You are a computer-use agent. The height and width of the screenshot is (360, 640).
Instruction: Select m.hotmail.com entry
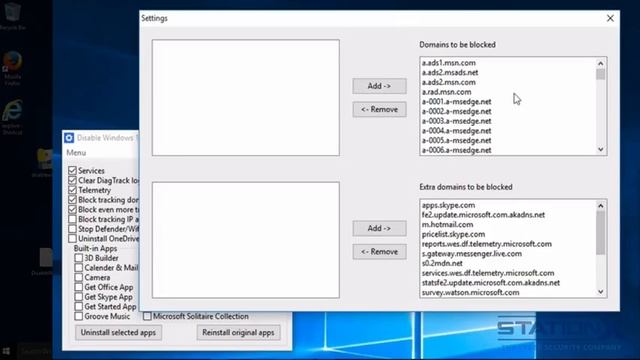click(447, 224)
